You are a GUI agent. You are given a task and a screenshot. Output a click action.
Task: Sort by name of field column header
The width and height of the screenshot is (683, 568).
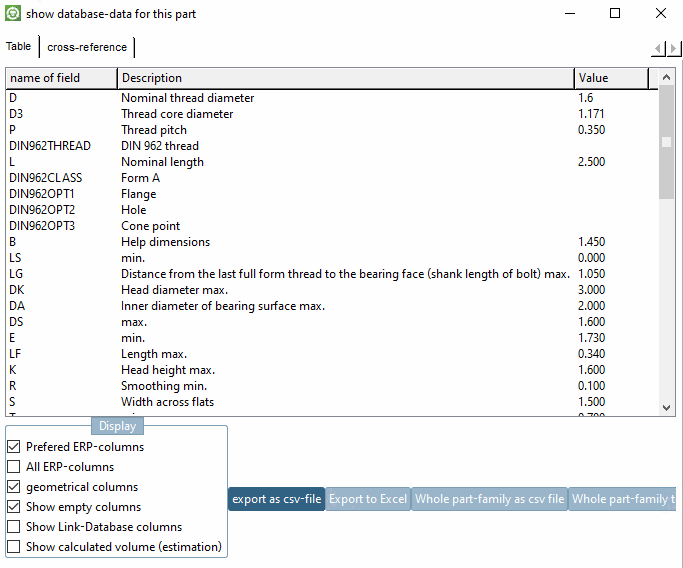[x=61, y=78]
